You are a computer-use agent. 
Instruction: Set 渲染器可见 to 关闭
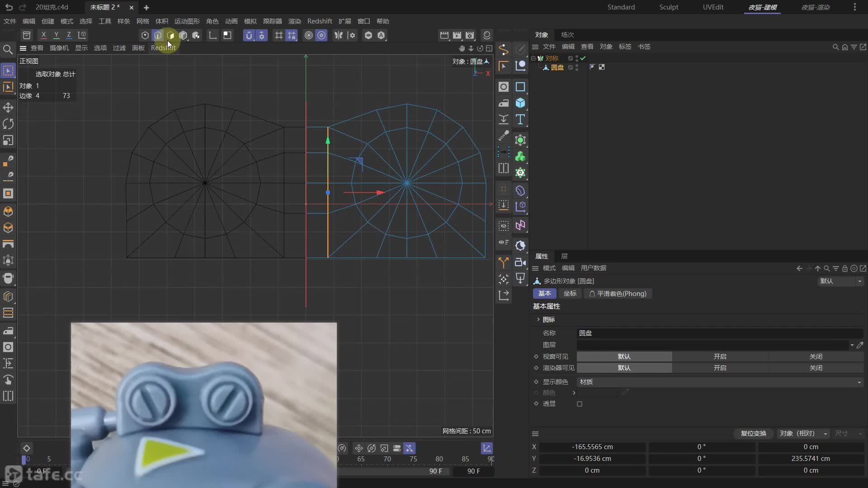tap(816, 368)
